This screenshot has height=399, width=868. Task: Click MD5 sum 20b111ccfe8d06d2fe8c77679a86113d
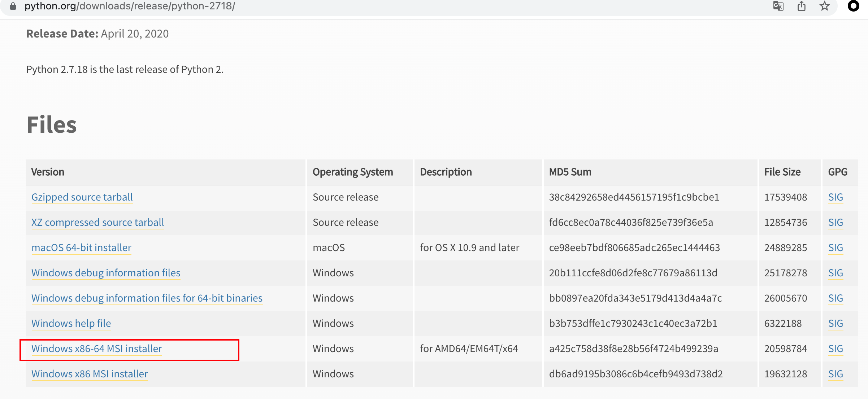tap(633, 273)
